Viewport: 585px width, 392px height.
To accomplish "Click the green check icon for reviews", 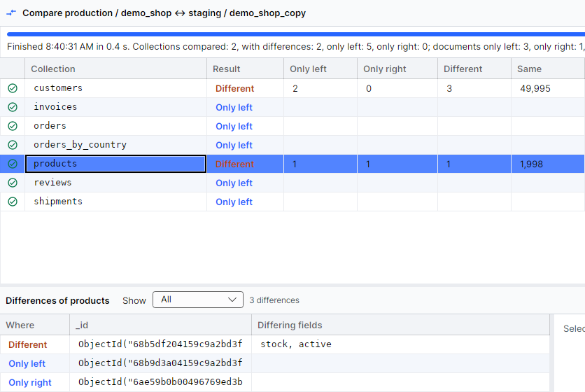I will 13,183.
